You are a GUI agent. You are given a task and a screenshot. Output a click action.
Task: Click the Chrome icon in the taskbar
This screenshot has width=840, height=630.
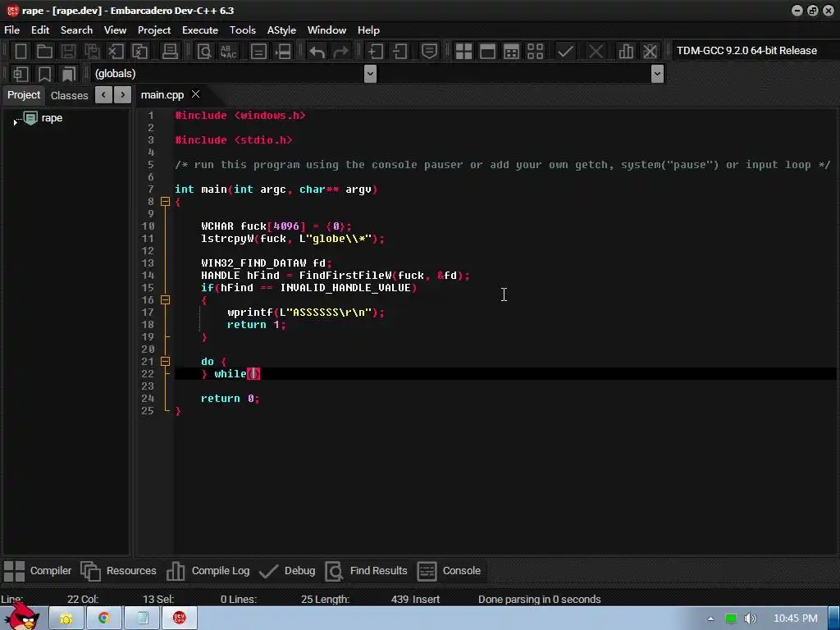104,619
